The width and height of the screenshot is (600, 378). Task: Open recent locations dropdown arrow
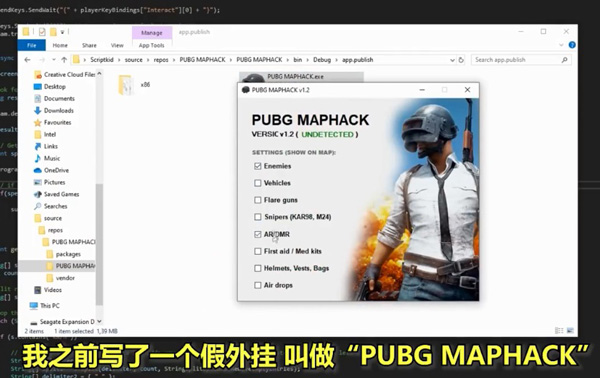click(54, 60)
